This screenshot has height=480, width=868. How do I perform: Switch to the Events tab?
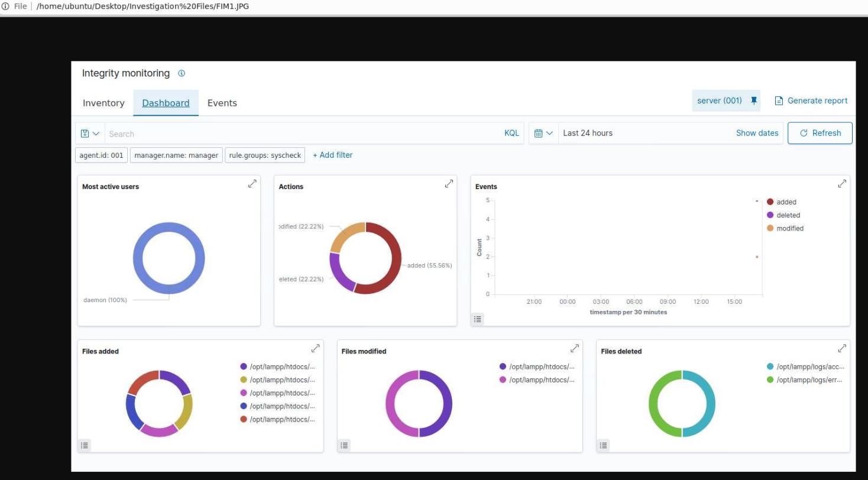click(x=222, y=103)
